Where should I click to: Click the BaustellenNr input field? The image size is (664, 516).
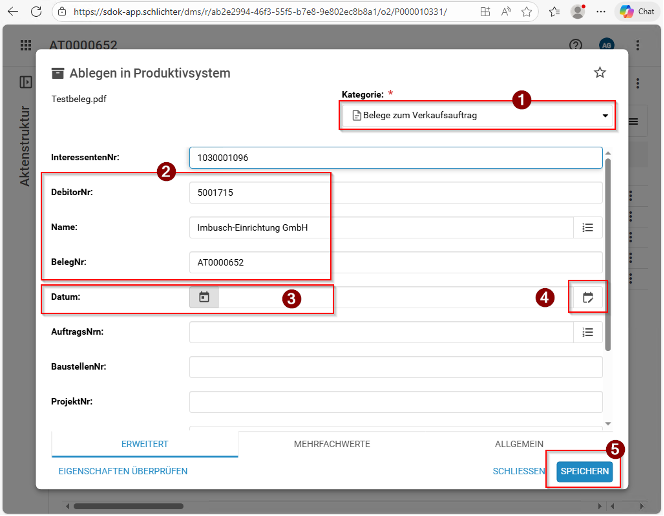[396, 367]
